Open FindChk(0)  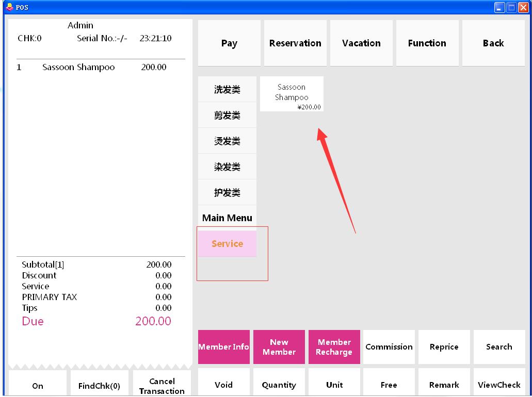click(x=99, y=384)
